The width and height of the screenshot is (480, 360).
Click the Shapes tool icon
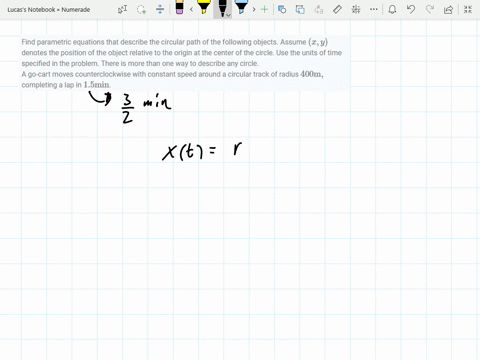click(x=282, y=9)
